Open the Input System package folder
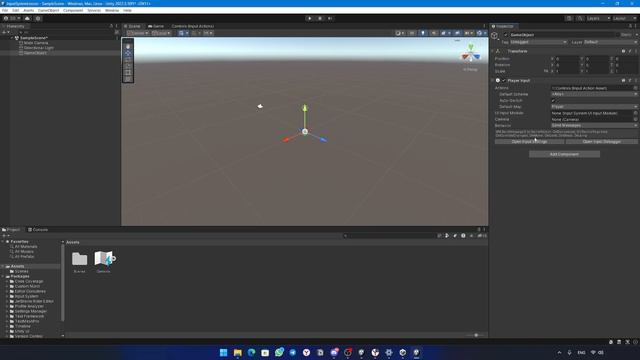This screenshot has height=360, width=640. coord(27,296)
